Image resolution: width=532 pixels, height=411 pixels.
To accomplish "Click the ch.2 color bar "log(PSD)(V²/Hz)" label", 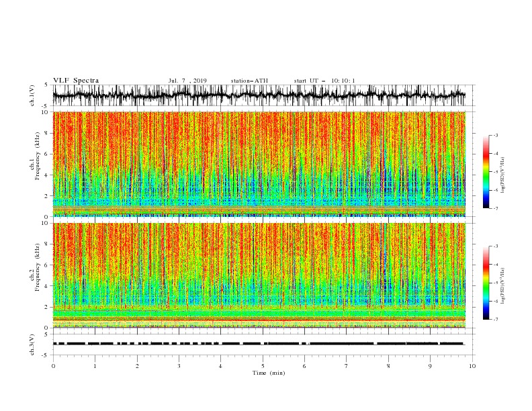I will coord(503,285).
